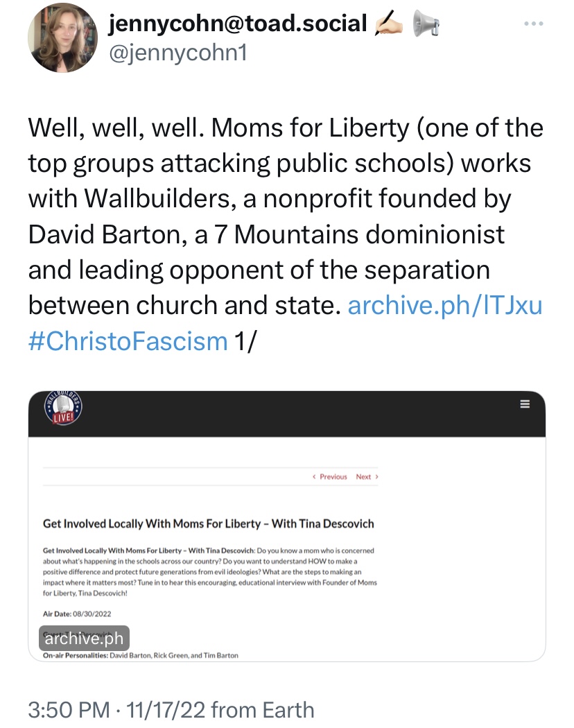Open Jenny Cohn's profile avatar photo

pos(63,37)
